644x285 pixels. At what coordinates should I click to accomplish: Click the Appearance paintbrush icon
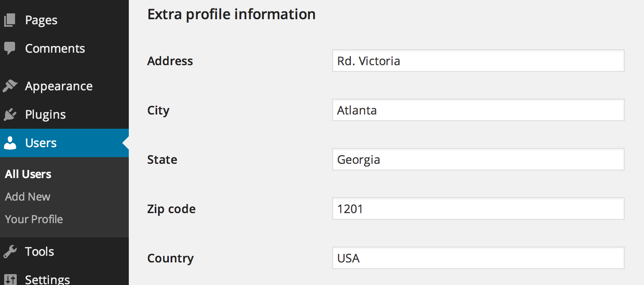coord(10,86)
